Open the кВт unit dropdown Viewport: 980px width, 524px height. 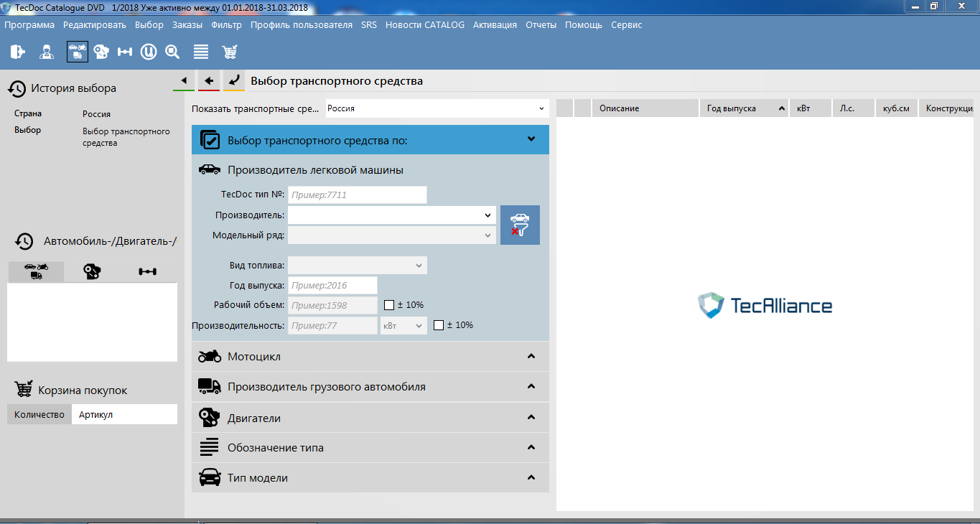[x=403, y=325]
